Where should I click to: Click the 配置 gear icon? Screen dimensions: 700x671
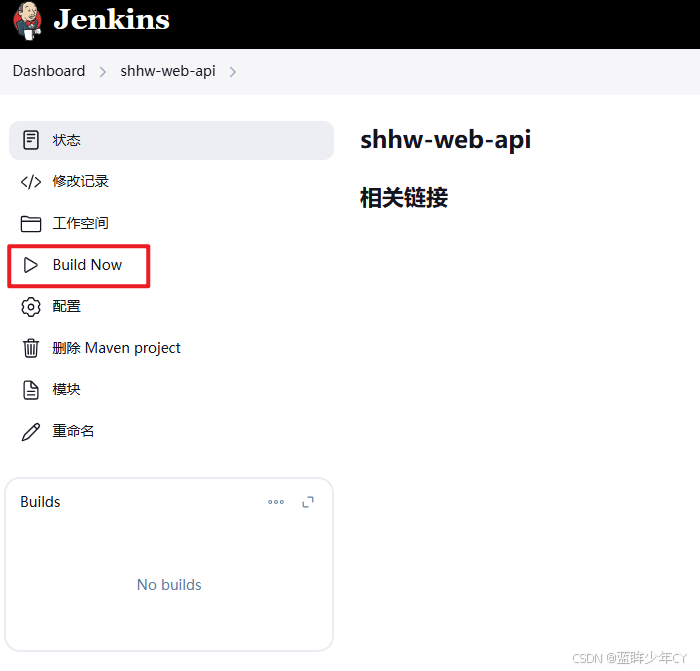click(x=31, y=307)
